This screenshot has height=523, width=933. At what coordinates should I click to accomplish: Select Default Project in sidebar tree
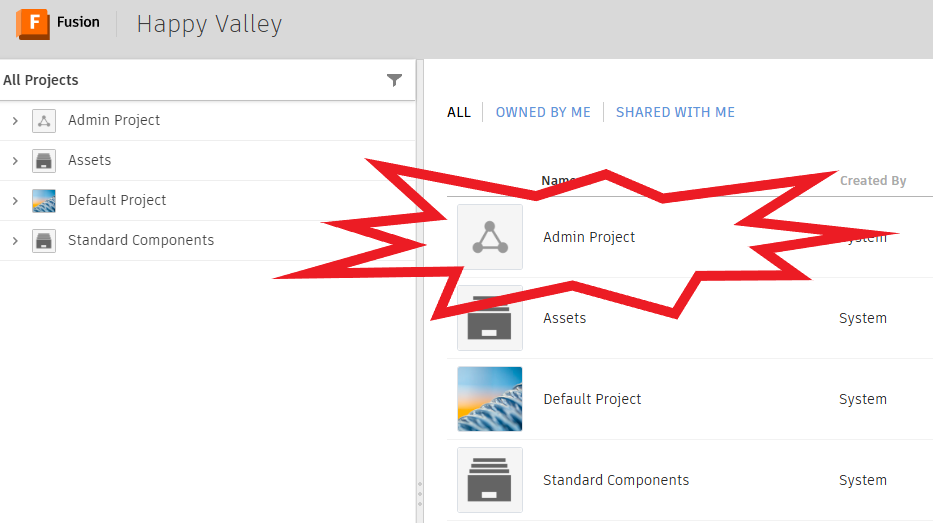[x=117, y=200]
